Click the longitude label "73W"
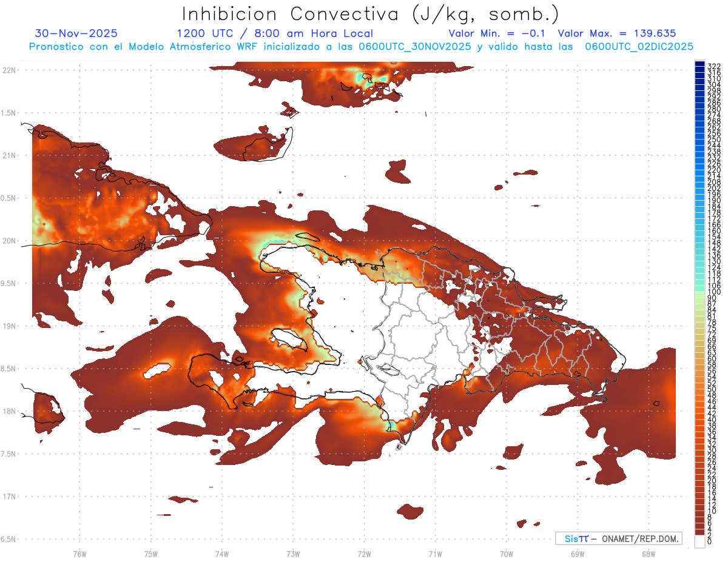728x562 pixels. click(x=293, y=554)
